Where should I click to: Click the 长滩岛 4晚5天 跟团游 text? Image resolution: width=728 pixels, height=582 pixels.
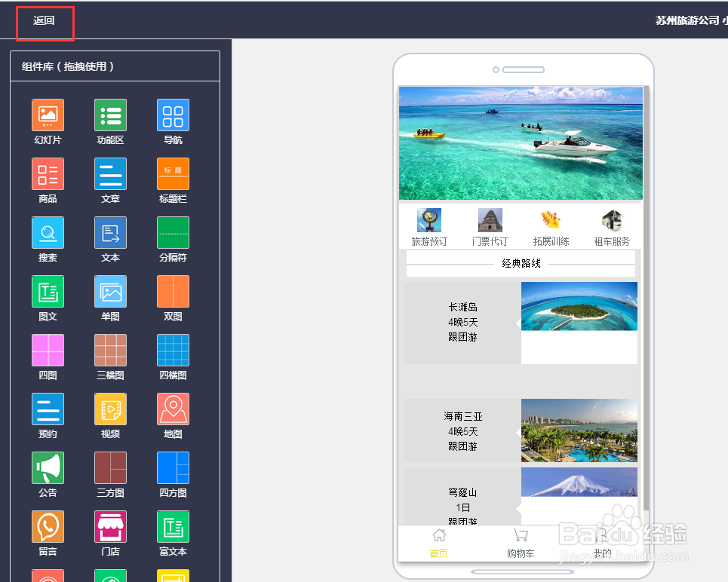(x=463, y=322)
